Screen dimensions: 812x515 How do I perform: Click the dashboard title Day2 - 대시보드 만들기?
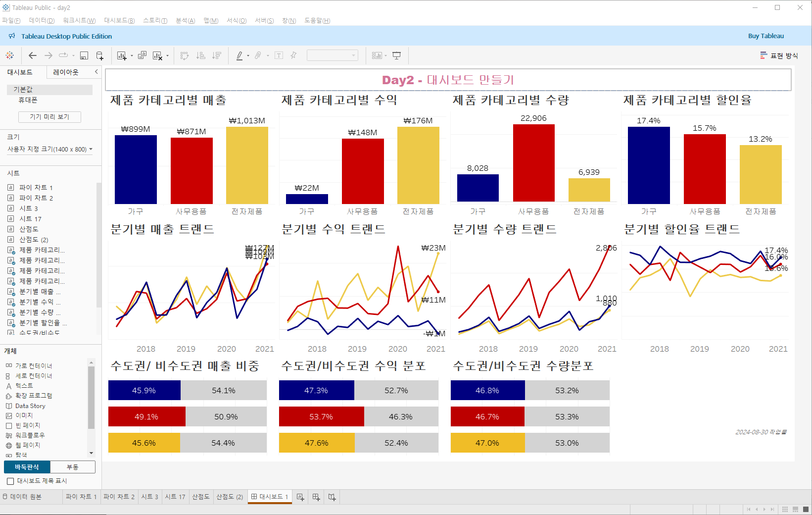[448, 80]
